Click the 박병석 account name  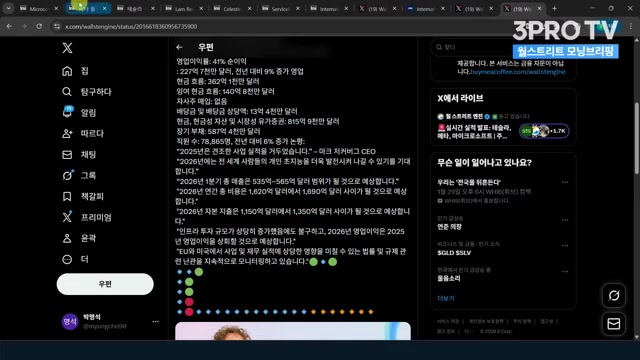(x=91, y=317)
